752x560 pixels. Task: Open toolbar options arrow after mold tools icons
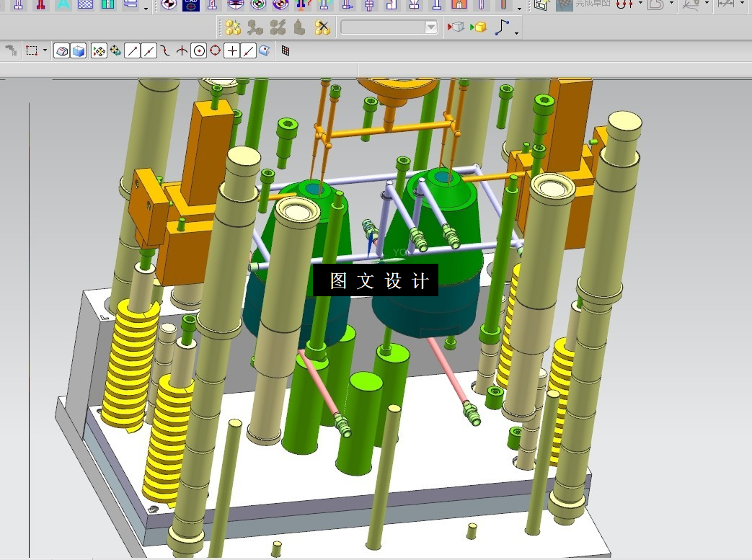pyautogui.click(x=519, y=8)
